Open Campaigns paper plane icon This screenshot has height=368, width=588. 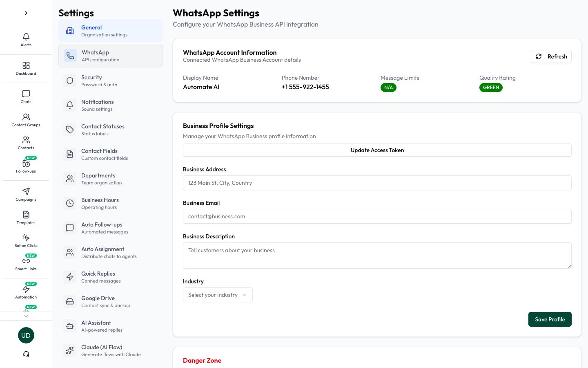pos(26,191)
